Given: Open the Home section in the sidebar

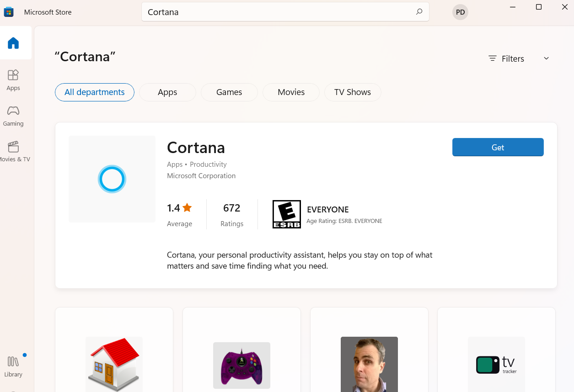Looking at the screenshot, I should tap(14, 42).
